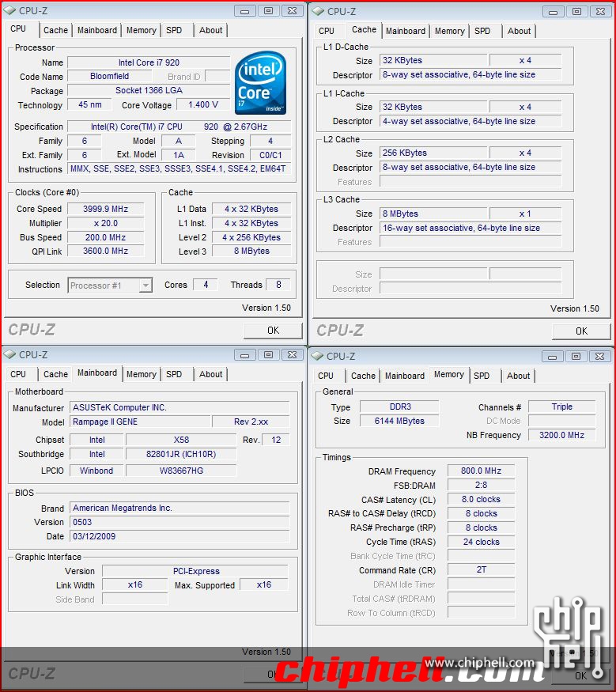Image resolution: width=616 pixels, height=692 pixels.
Task: Open SPD tab in top-right Cache window
Action: click(482, 31)
